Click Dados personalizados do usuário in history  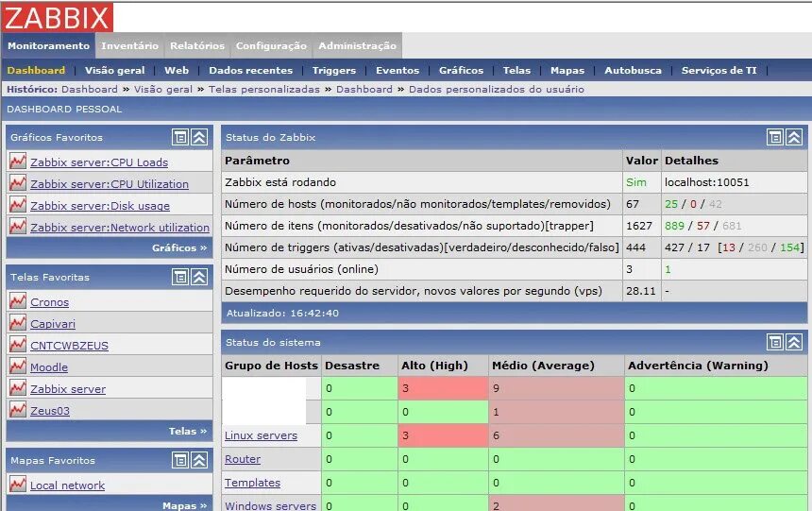(496, 89)
